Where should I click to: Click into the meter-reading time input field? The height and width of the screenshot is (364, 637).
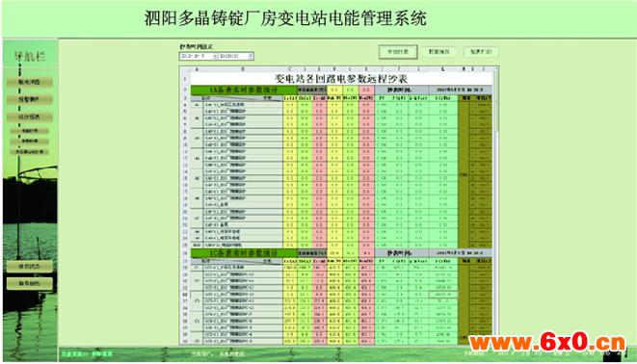point(233,56)
